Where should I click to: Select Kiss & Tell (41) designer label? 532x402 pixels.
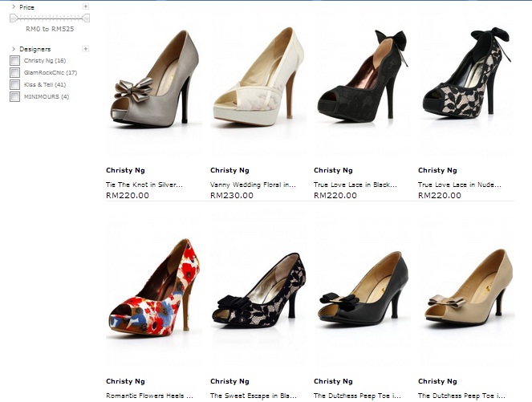[x=45, y=84]
